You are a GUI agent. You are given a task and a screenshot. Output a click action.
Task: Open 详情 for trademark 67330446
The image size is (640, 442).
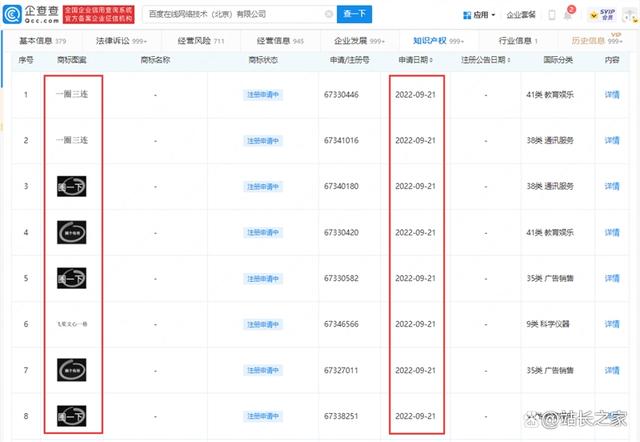(612, 95)
